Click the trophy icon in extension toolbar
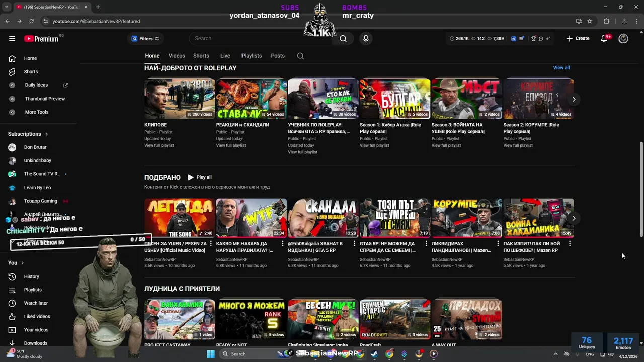The height and width of the screenshot is (362, 644). pos(533,39)
